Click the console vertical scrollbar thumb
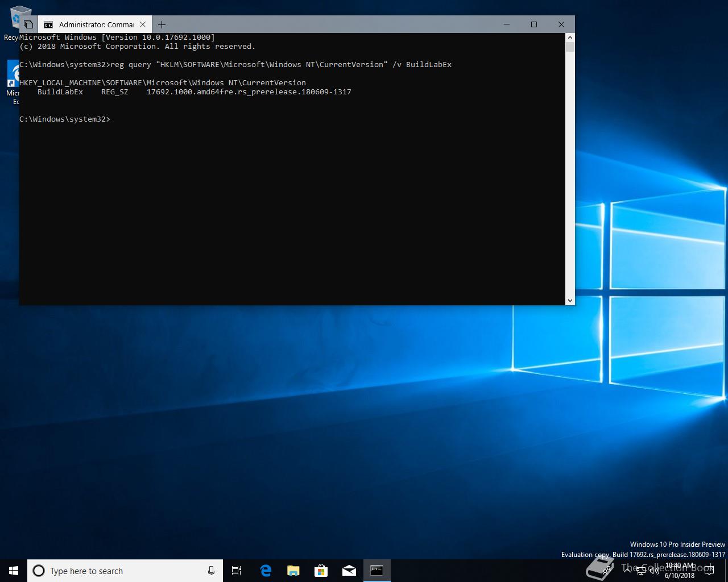Image resolution: width=728 pixels, height=582 pixels. click(570, 47)
